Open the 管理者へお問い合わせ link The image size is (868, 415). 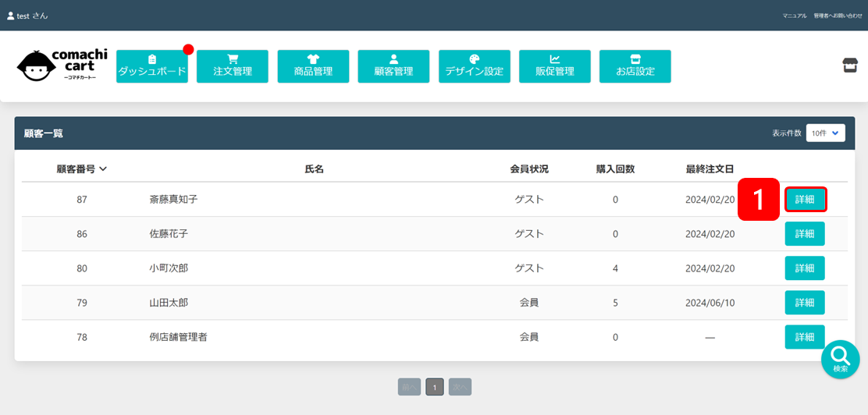tap(838, 16)
